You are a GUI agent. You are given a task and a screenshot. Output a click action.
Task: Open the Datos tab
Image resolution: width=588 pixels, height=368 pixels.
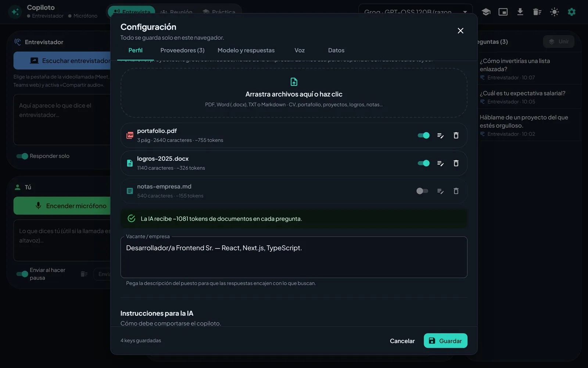pos(336,50)
